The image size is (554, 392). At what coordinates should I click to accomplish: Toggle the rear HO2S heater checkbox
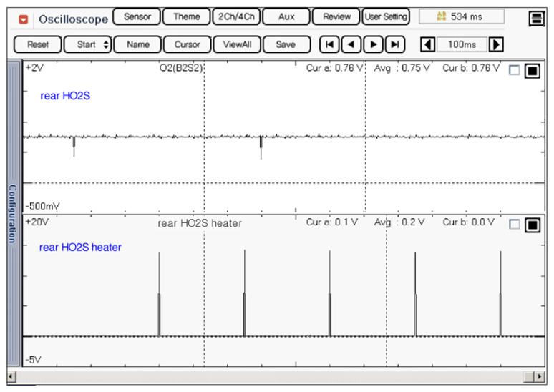click(514, 225)
